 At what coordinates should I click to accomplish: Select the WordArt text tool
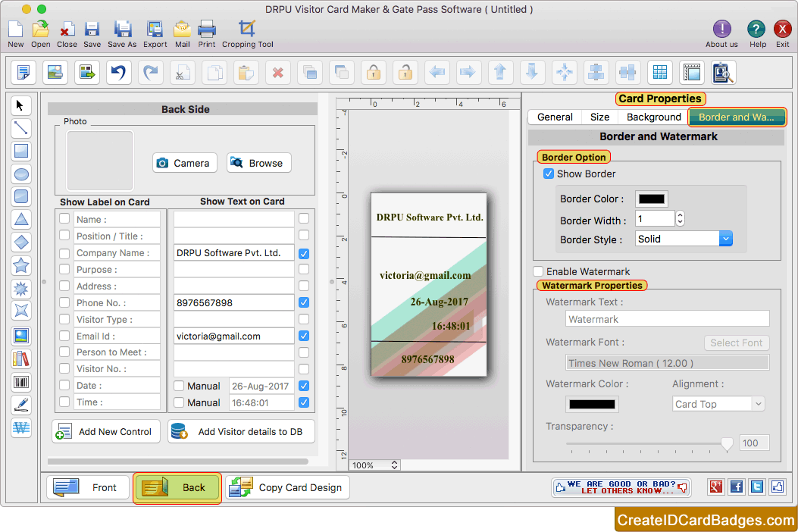tap(21, 427)
